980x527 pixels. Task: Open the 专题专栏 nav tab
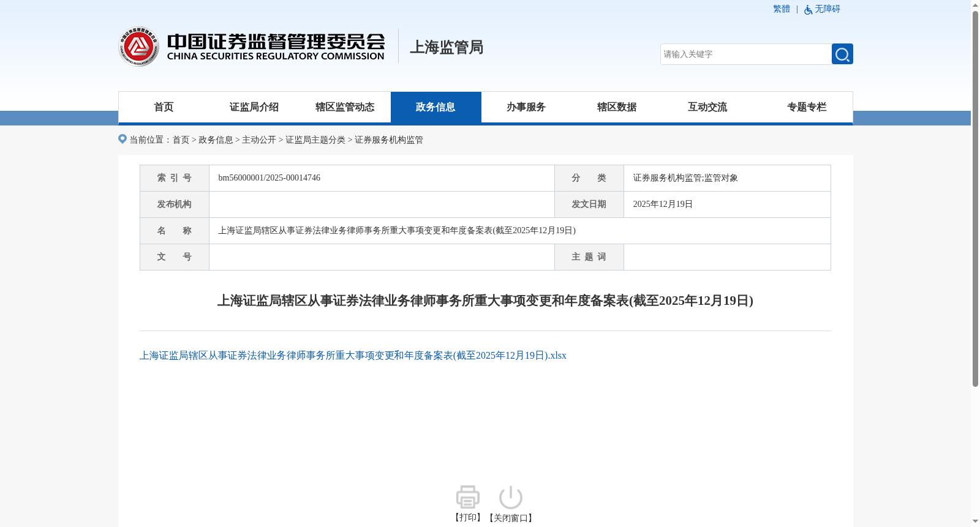click(807, 107)
